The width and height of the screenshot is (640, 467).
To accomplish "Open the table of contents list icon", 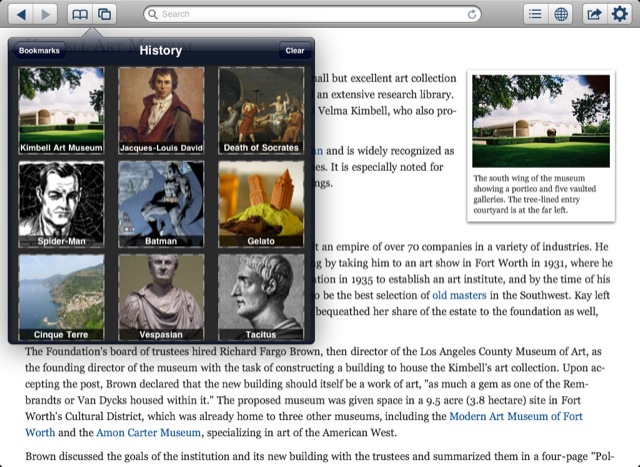I will 536,14.
